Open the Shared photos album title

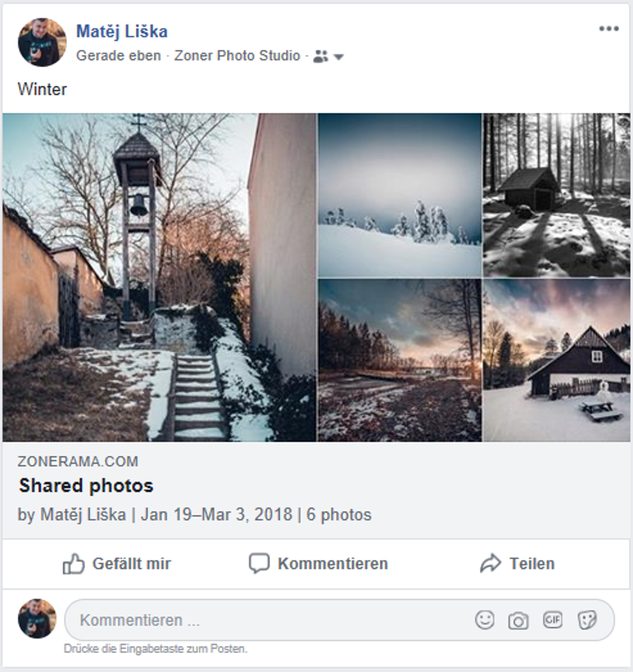[x=86, y=486]
